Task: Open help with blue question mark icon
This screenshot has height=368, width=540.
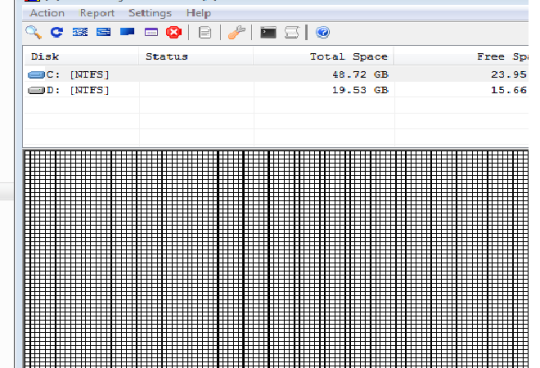Action: click(x=323, y=32)
